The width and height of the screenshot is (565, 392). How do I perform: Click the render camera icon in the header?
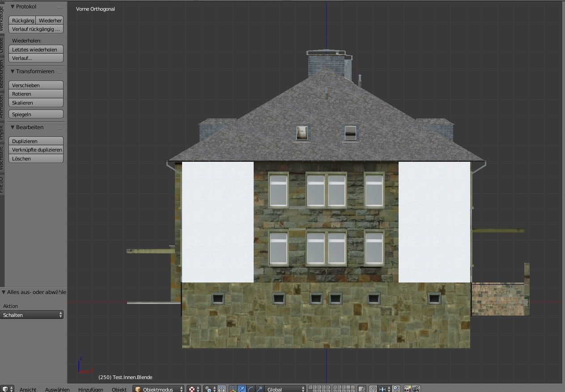[x=408, y=388]
